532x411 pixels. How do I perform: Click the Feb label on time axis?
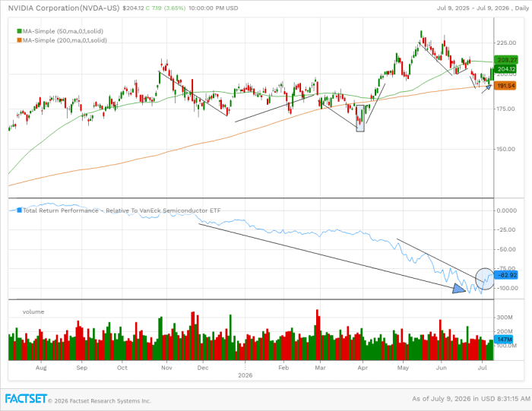point(283,368)
